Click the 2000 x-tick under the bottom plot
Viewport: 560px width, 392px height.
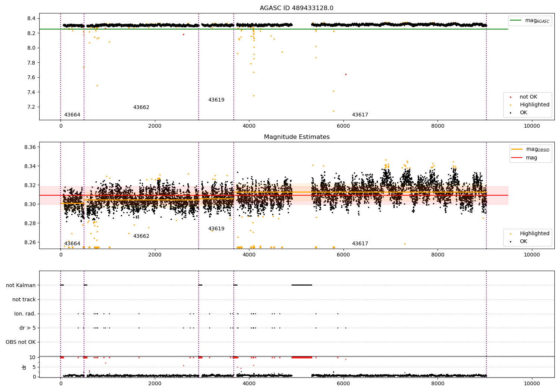155,384
